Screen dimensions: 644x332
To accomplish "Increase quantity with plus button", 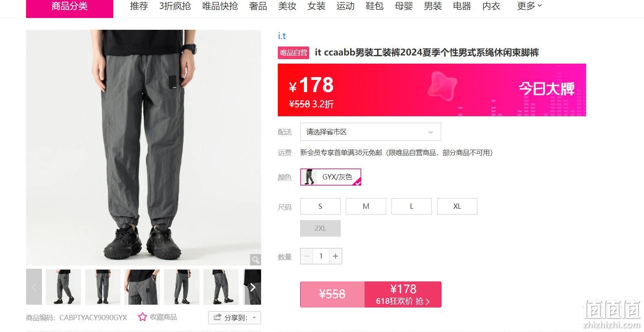I will pos(335,256).
